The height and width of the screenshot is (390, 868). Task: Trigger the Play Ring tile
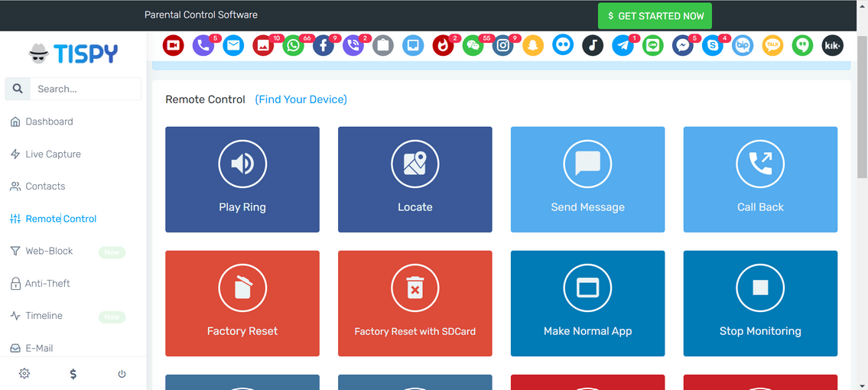coord(242,180)
